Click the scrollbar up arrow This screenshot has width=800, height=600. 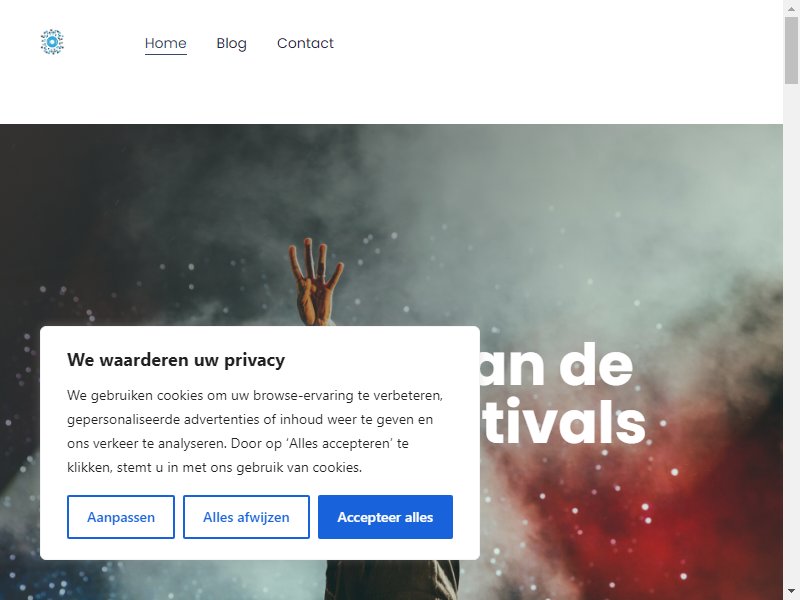click(x=791, y=7)
